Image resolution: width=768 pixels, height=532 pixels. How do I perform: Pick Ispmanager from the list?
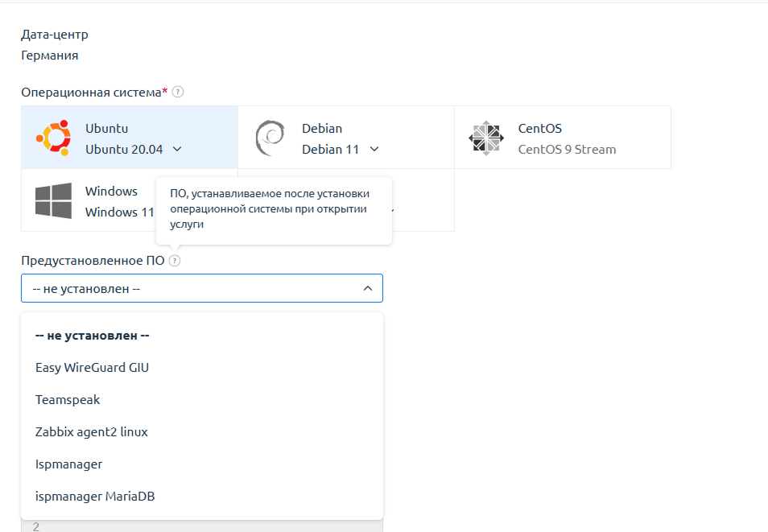tap(202, 464)
